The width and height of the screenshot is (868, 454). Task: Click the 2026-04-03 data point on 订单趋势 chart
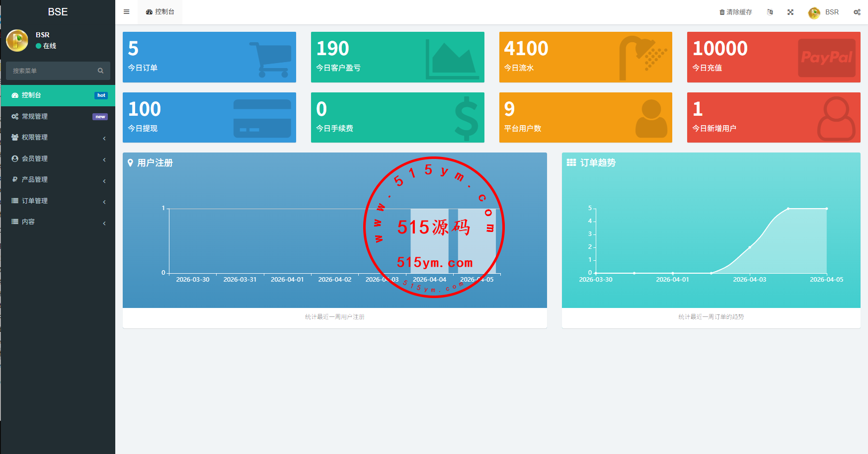coord(749,247)
